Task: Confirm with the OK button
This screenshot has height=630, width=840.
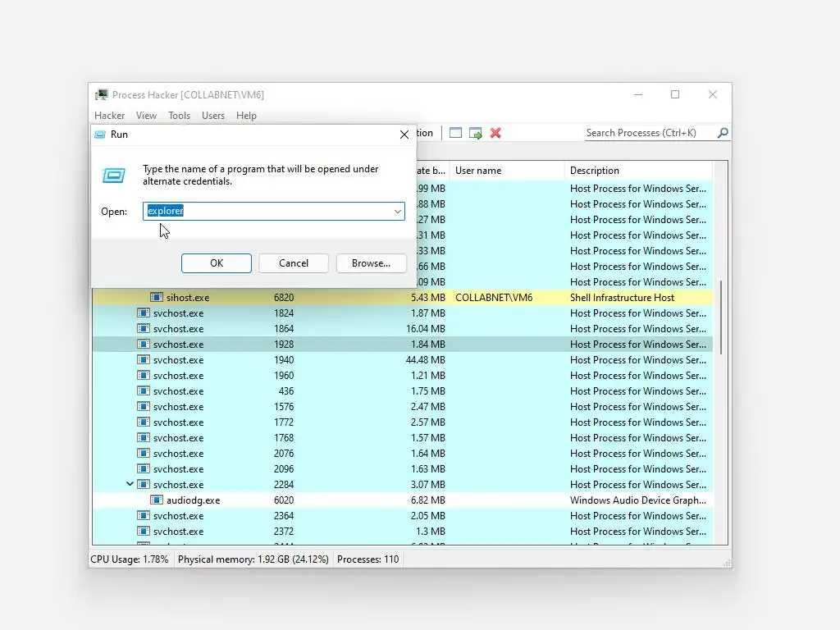Action: [217, 263]
